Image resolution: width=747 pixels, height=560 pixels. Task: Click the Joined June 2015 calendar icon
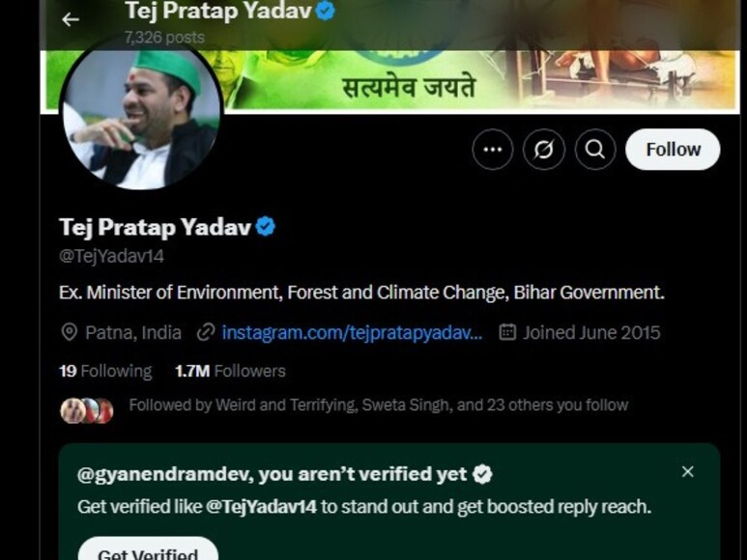[x=507, y=332]
